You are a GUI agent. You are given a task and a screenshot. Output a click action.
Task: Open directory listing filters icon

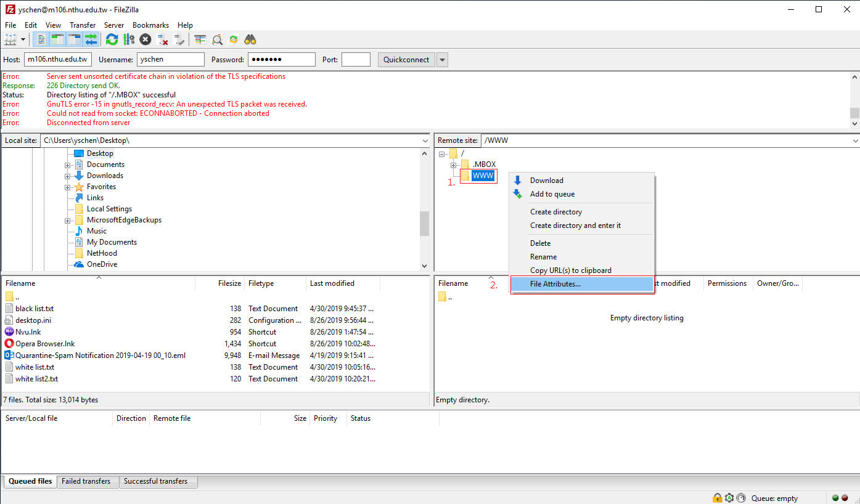(200, 39)
